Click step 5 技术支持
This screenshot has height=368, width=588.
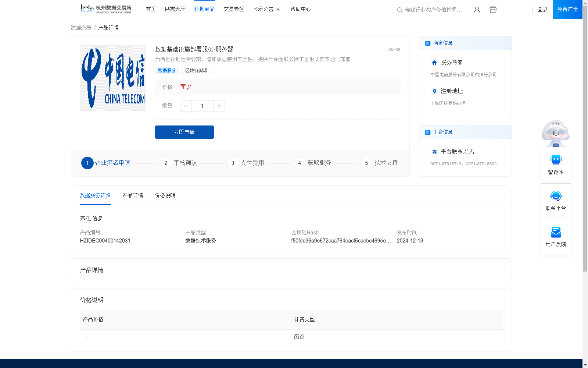(x=379, y=163)
